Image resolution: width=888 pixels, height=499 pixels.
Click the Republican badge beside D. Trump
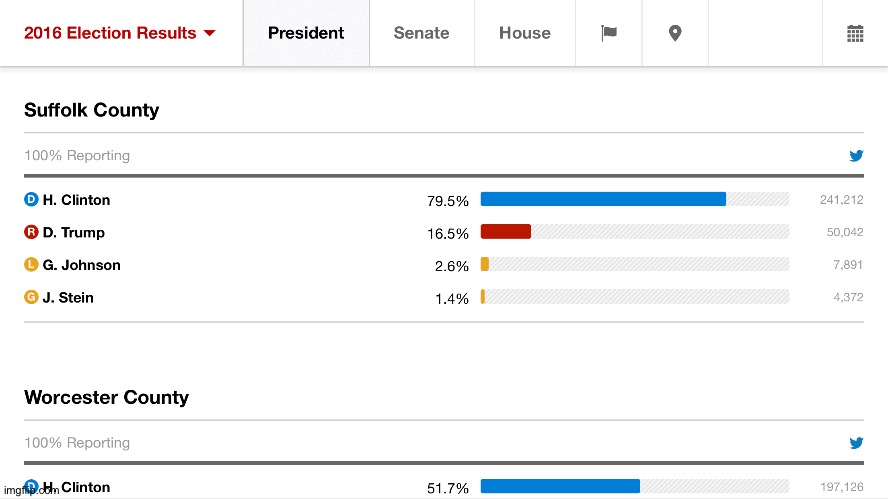pos(31,233)
